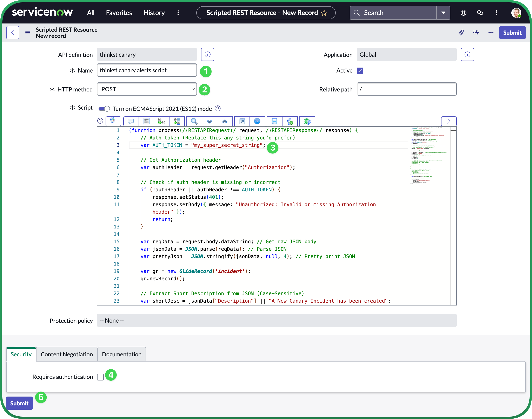Screen dimensions: 532x419
Task: Open script search via magnifier icon
Action: (194, 121)
